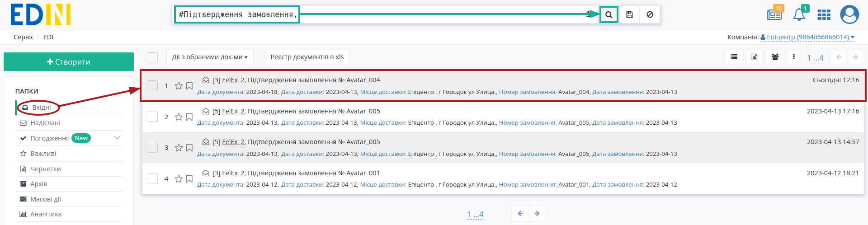Open the bottom page range 1...4 selector
This screenshot has height=225, width=868.
[475, 214]
